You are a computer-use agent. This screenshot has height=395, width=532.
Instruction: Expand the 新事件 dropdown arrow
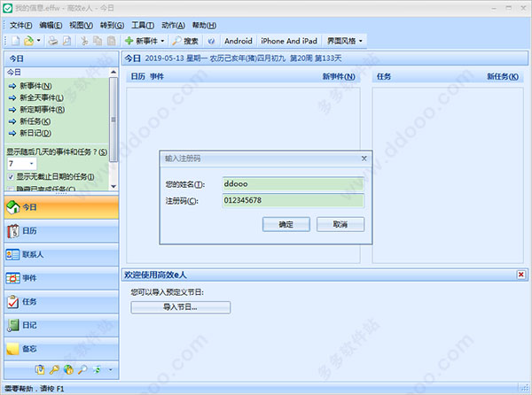pyautogui.click(x=162, y=41)
